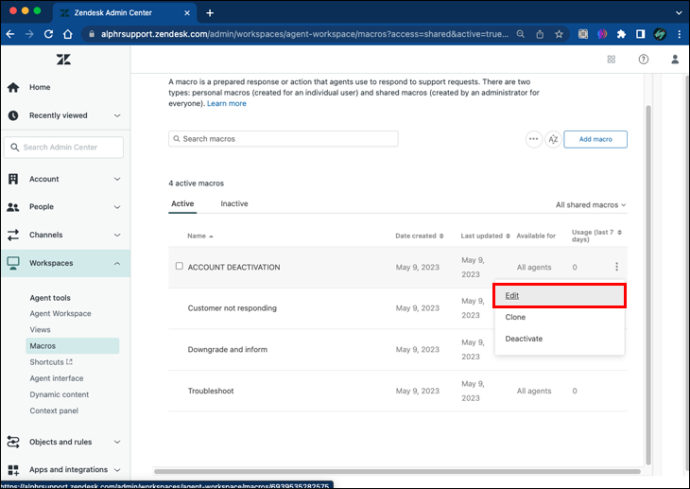Open the browser extensions puzzle icon
The width and height of the screenshot is (690, 489).
click(621, 34)
